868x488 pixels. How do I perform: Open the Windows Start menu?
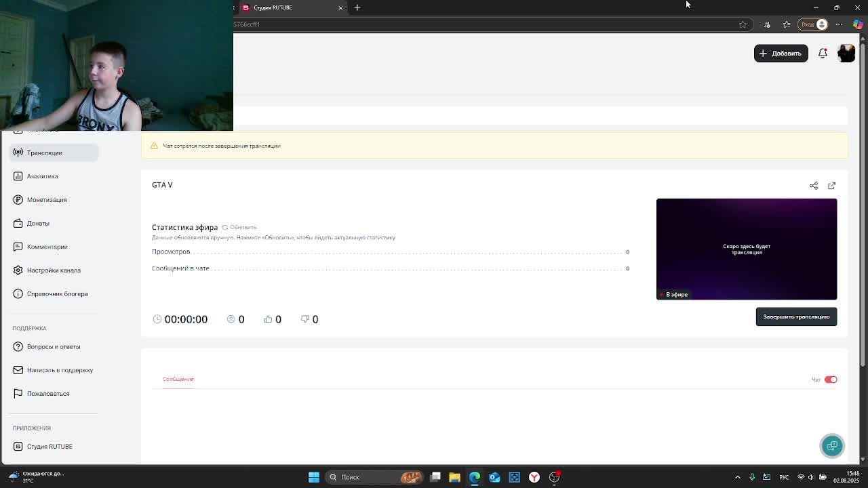pyautogui.click(x=314, y=477)
